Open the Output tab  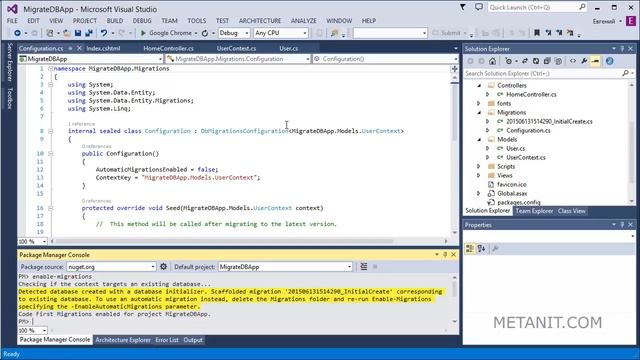(193, 340)
